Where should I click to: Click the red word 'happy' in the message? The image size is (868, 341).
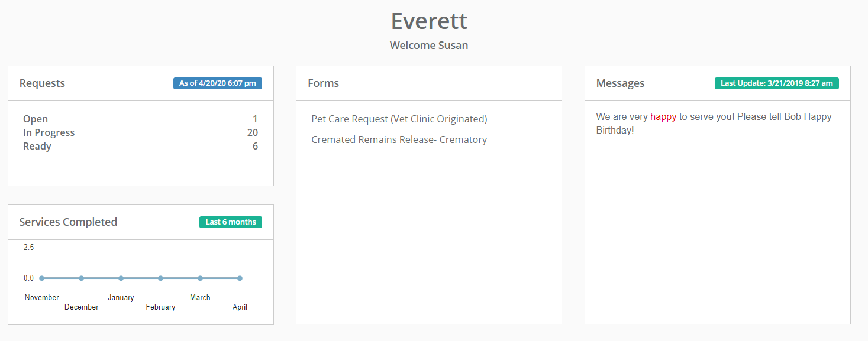(x=663, y=116)
